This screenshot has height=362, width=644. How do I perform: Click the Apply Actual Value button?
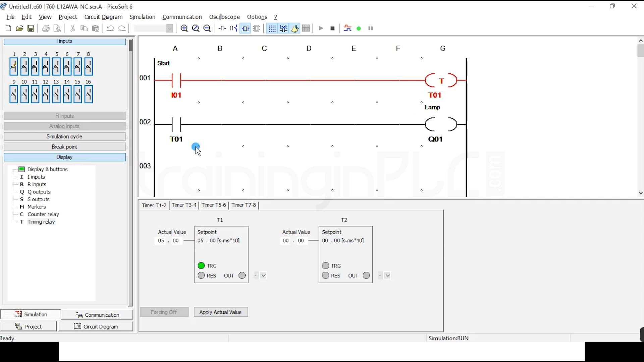[x=221, y=312]
